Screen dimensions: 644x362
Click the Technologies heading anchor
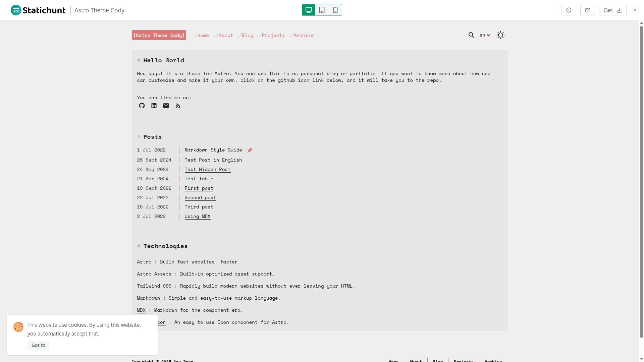[139, 246]
